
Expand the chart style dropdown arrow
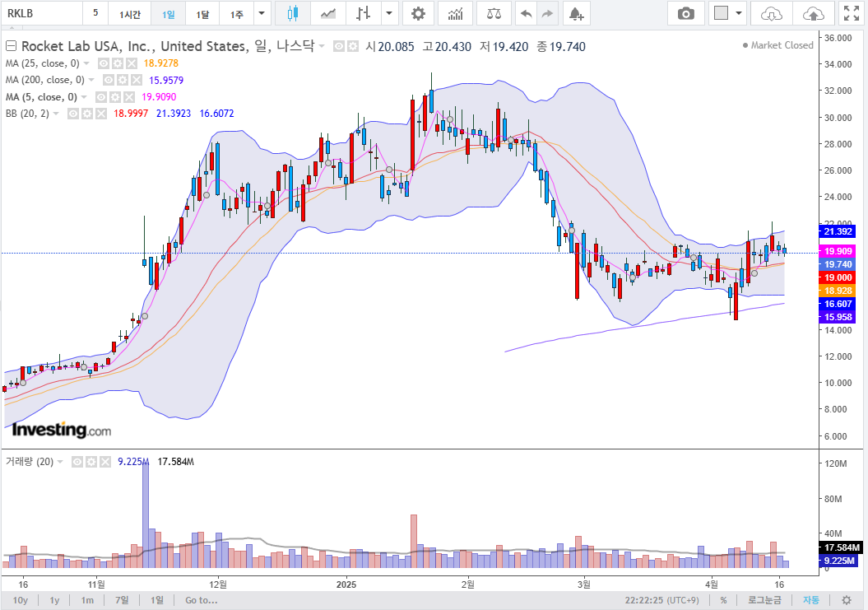(389, 13)
